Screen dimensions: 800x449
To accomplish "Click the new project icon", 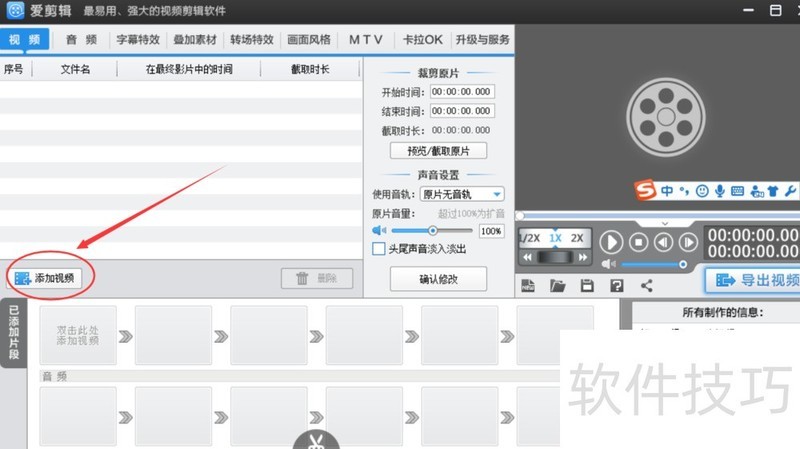I will pyautogui.click(x=528, y=286).
